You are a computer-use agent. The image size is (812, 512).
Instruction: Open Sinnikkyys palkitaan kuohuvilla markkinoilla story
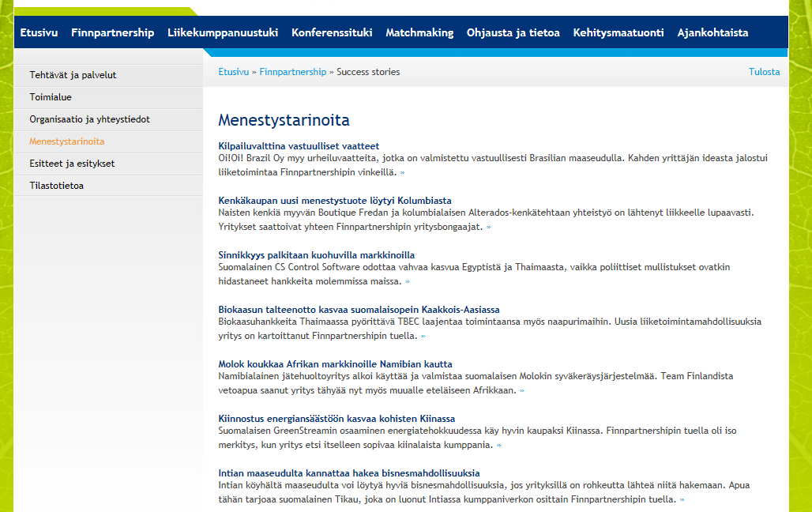point(317,255)
